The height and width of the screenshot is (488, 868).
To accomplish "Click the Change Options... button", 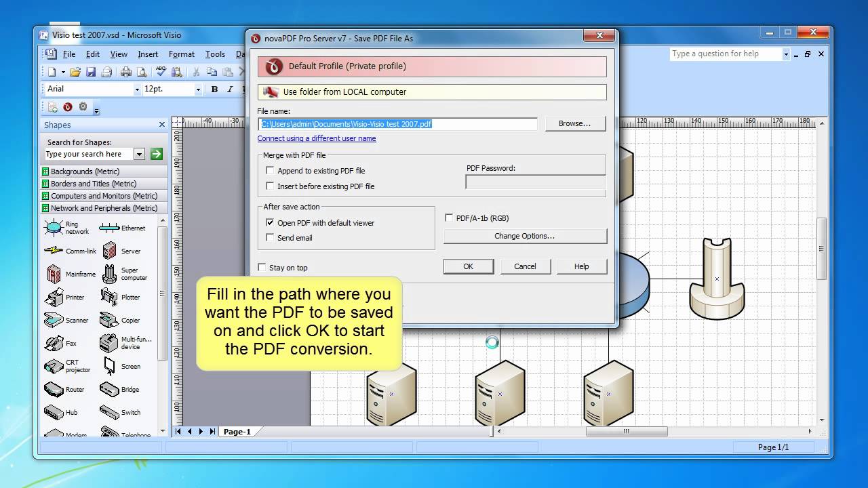I will [x=525, y=236].
